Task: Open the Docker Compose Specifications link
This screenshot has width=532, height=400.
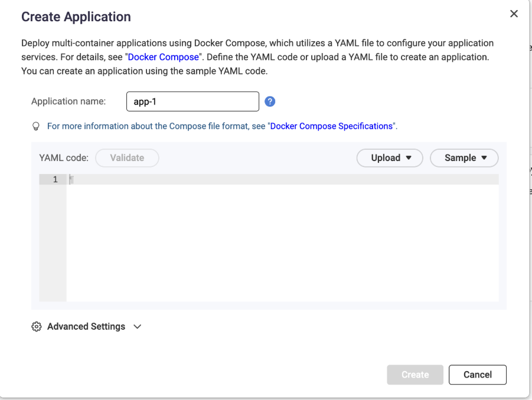Action: coord(331,126)
